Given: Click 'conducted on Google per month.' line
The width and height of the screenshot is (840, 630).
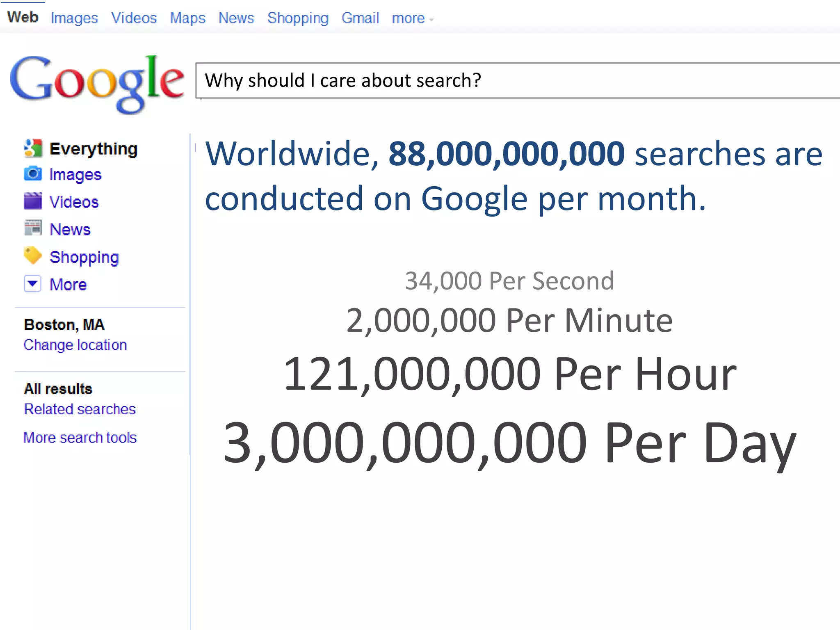Looking at the screenshot, I should (x=455, y=199).
